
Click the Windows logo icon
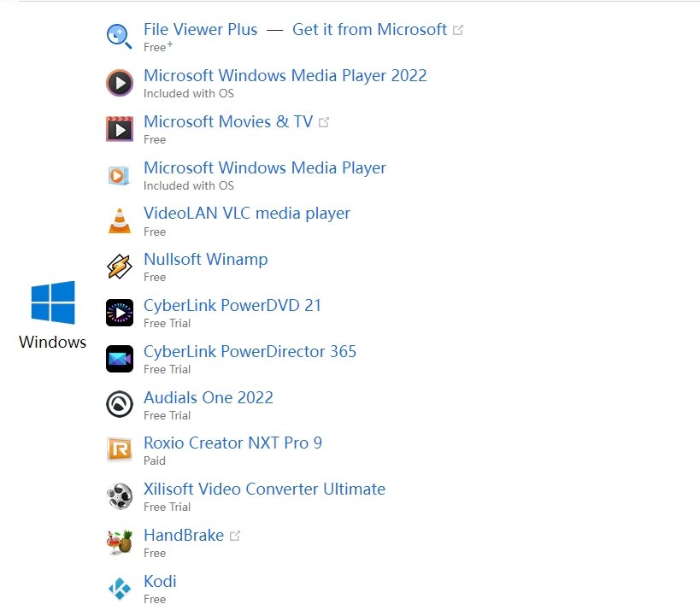click(53, 302)
